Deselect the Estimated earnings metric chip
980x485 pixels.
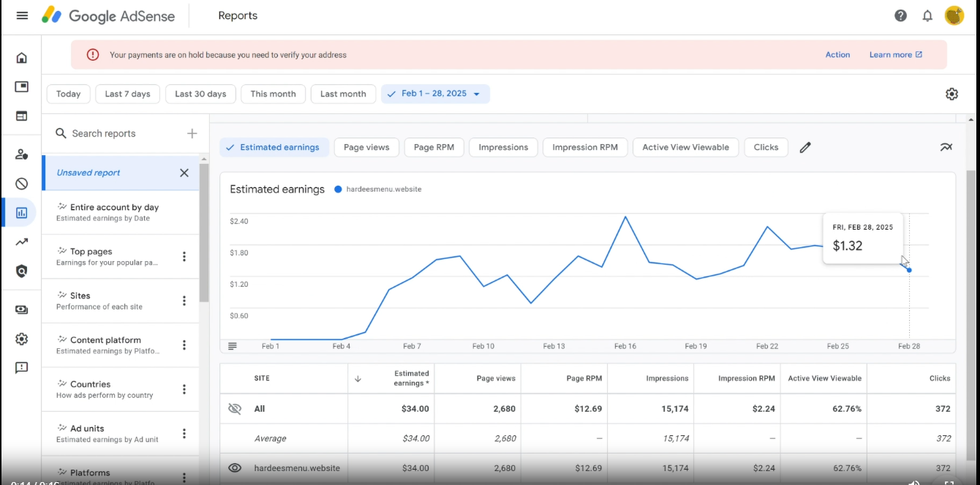click(275, 147)
